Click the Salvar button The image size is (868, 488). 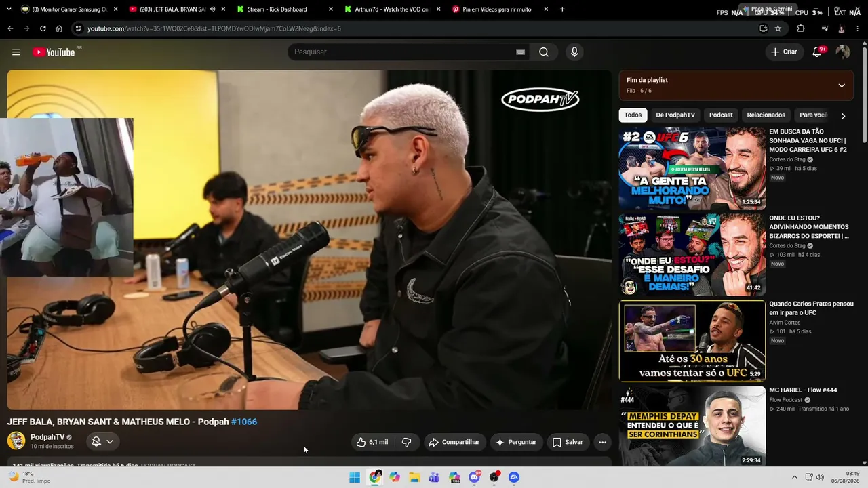pyautogui.click(x=568, y=442)
